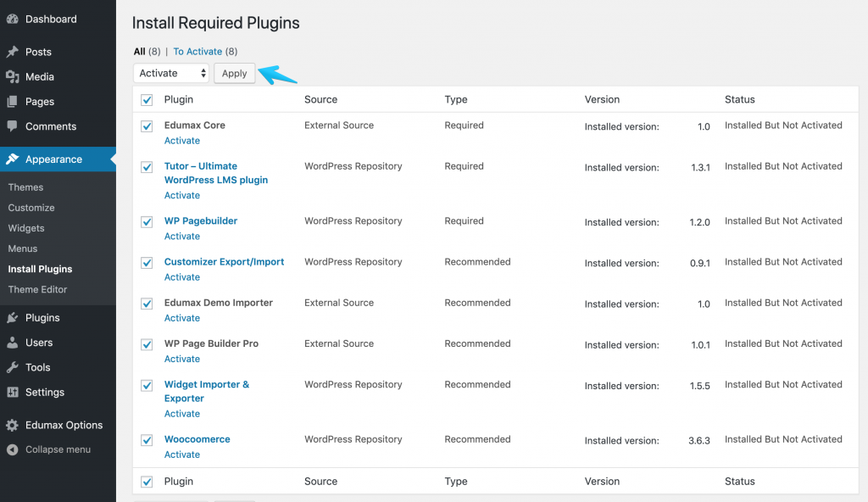Open Widgets under Appearance

(26, 228)
